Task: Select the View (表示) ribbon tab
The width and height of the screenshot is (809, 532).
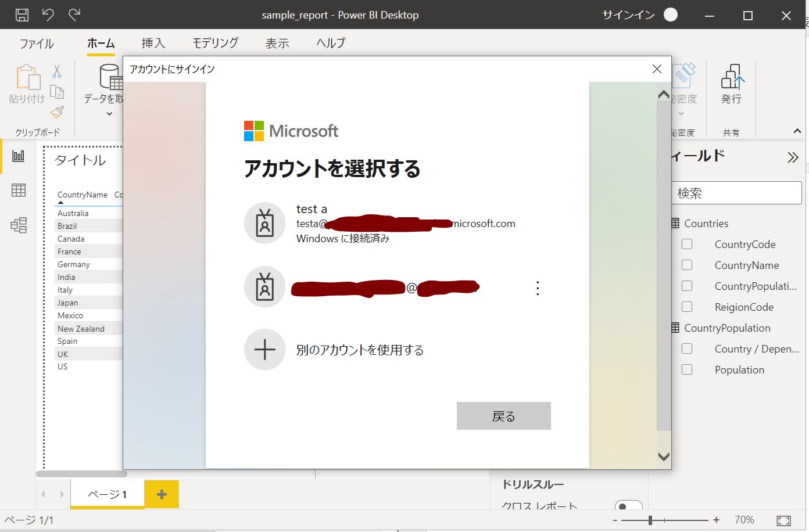Action: pos(277,43)
